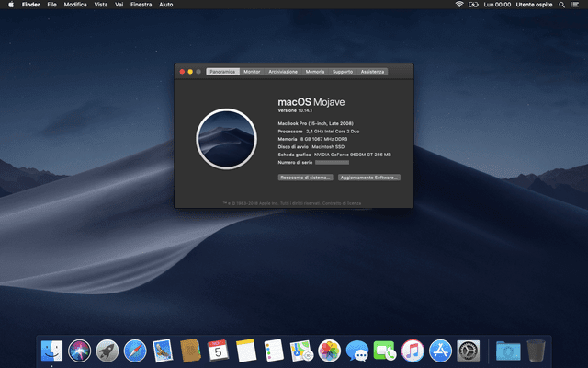Open the Finder menu
Viewport: 588px width, 368px height.
(x=30, y=5)
